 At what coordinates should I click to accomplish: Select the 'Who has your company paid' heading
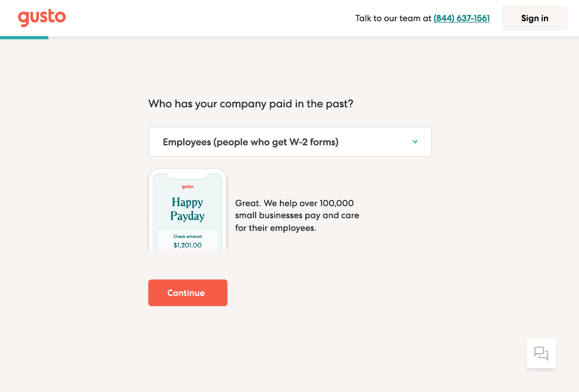250,104
